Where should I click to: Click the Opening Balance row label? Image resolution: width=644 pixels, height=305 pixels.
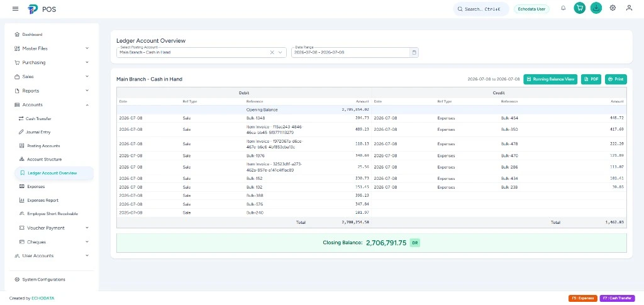pyautogui.click(x=262, y=109)
